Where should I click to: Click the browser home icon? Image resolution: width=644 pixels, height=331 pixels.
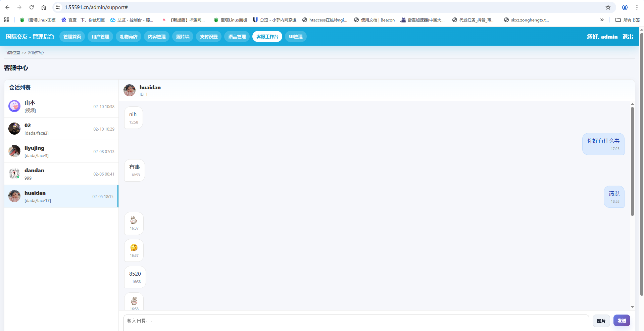coord(44,7)
